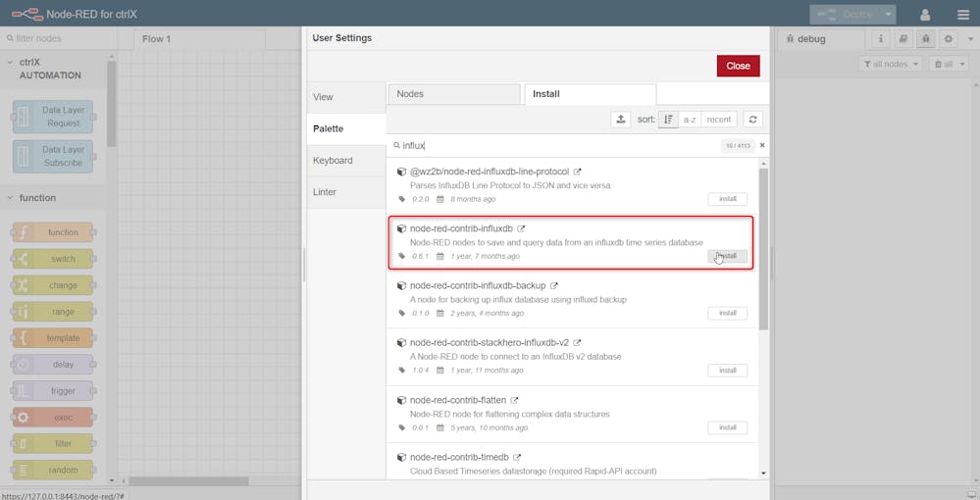
Task: Select the trigger node
Action: [53, 390]
